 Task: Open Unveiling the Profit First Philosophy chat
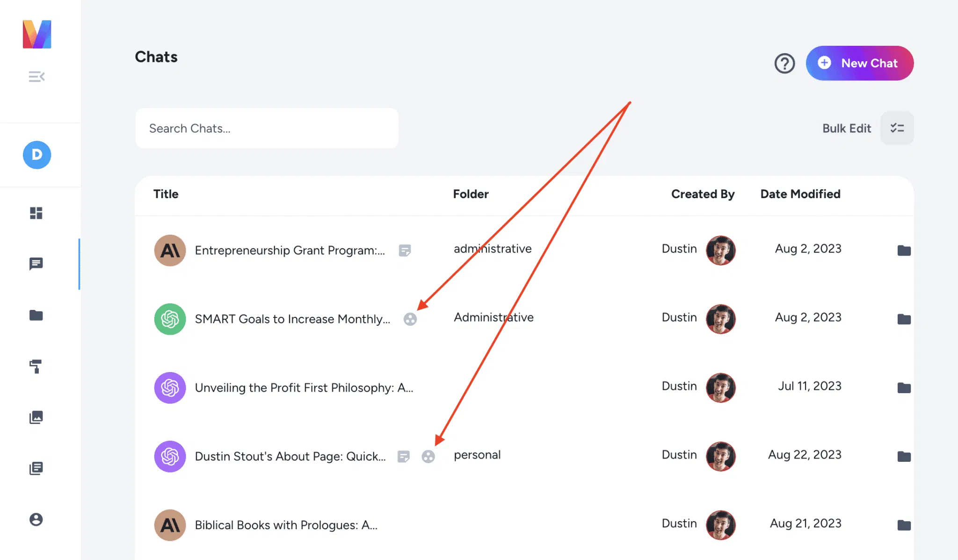pyautogui.click(x=304, y=388)
